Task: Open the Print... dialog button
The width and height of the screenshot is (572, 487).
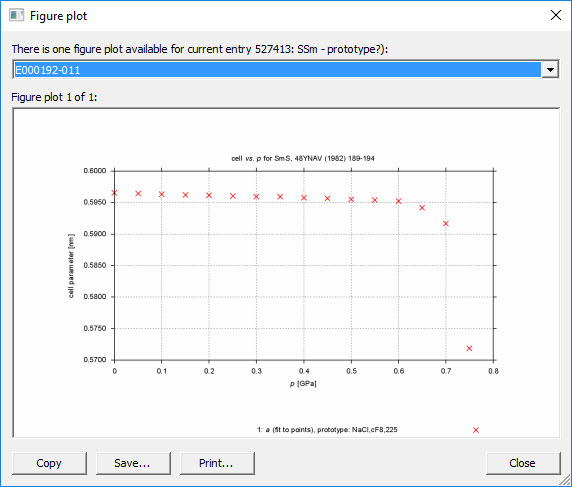Action: pyautogui.click(x=217, y=463)
